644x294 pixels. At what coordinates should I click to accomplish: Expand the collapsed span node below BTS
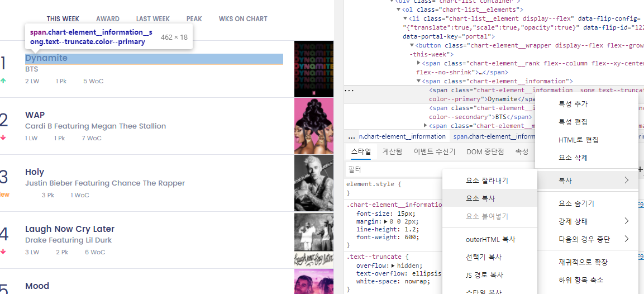pyautogui.click(x=426, y=125)
